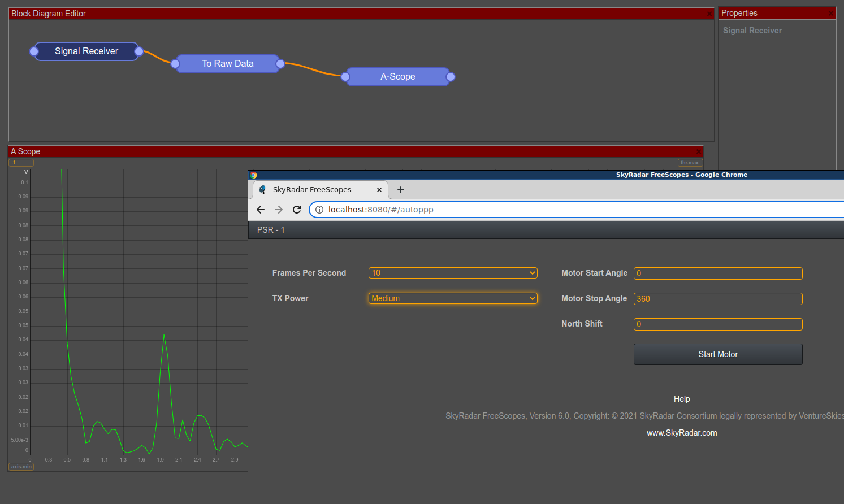Click the Start Motor button
844x504 pixels.
[x=718, y=354]
